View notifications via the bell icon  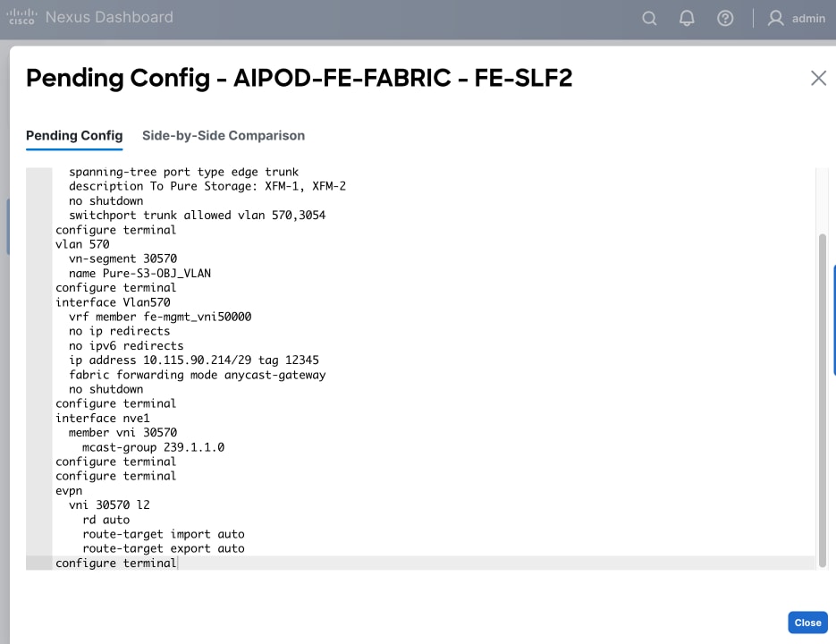[x=687, y=18]
